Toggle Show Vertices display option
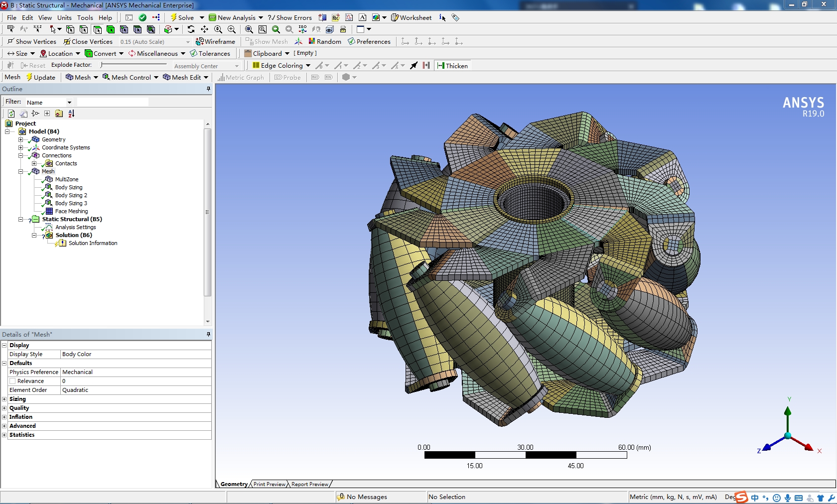Image resolution: width=837 pixels, height=504 pixels. click(10, 41)
